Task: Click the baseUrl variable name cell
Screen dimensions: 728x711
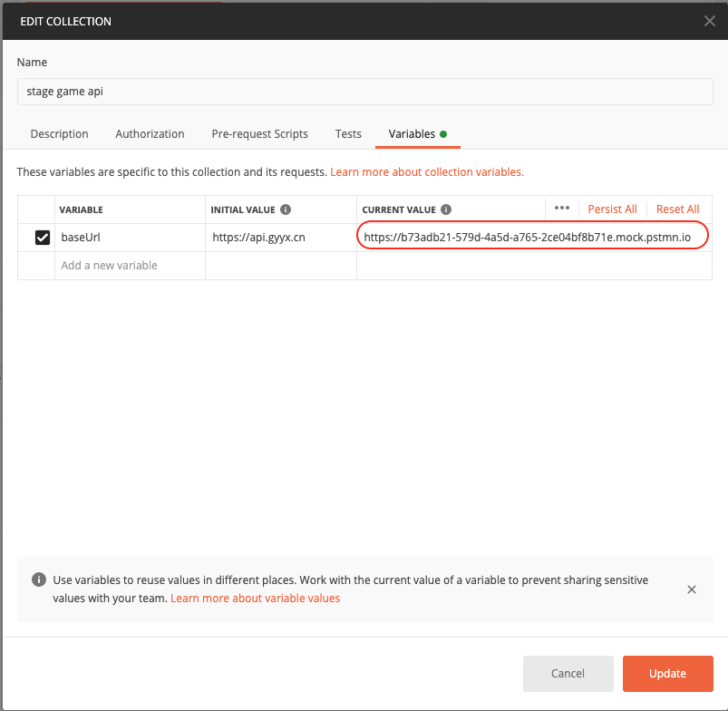Action: (x=130, y=238)
